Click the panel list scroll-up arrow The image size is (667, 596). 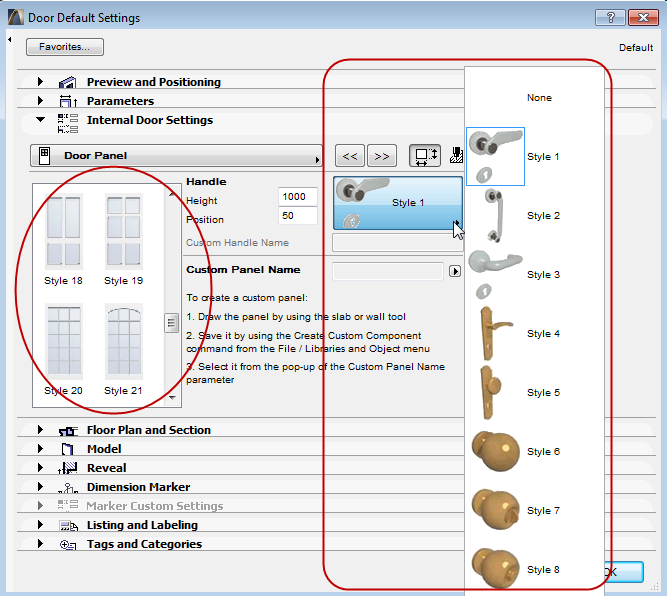(172, 194)
